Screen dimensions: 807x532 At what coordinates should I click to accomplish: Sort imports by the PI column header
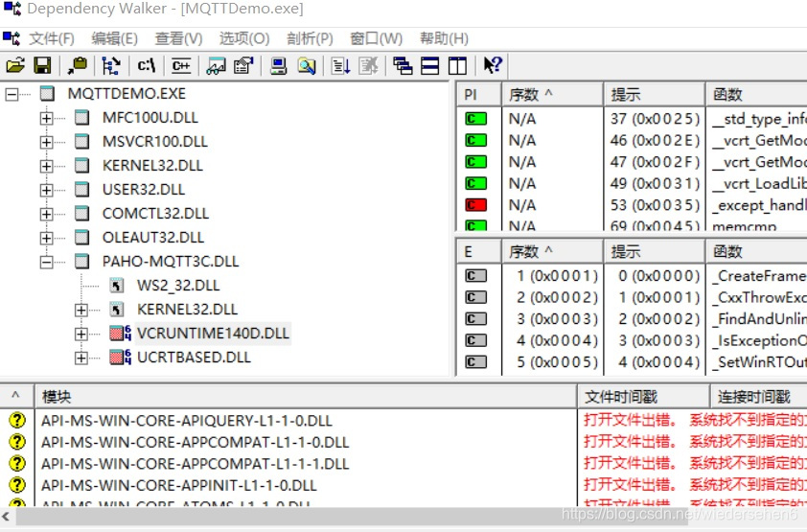pyautogui.click(x=478, y=95)
